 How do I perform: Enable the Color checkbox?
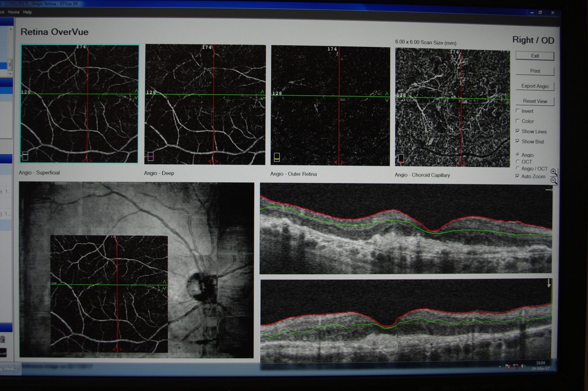click(518, 121)
